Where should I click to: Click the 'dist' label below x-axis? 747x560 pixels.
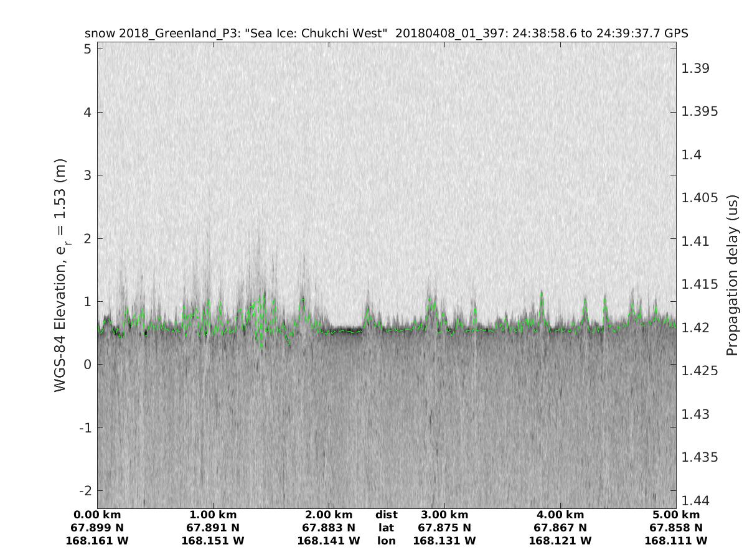(x=387, y=515)
